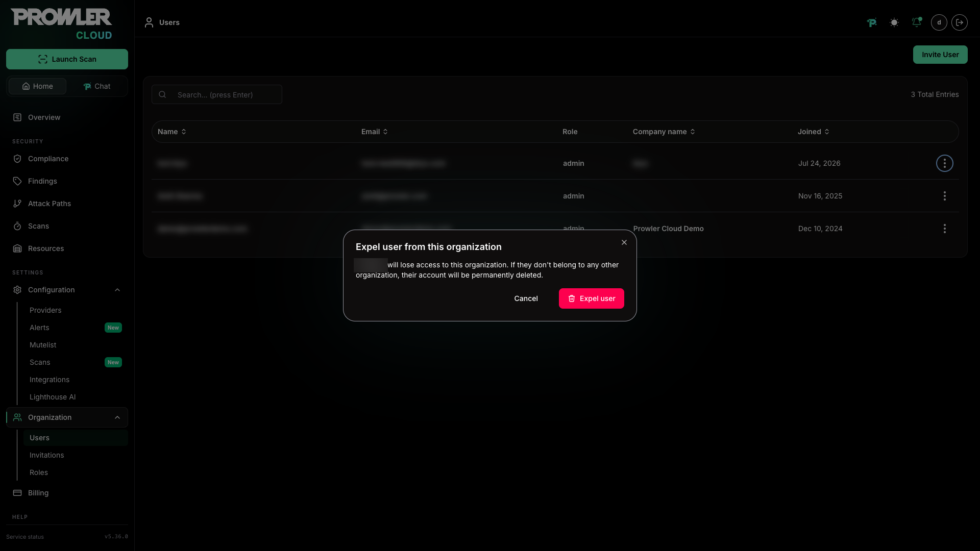This screenshot has width=980, height=551.
Task: Click the search users field
Action: point(217,94)
